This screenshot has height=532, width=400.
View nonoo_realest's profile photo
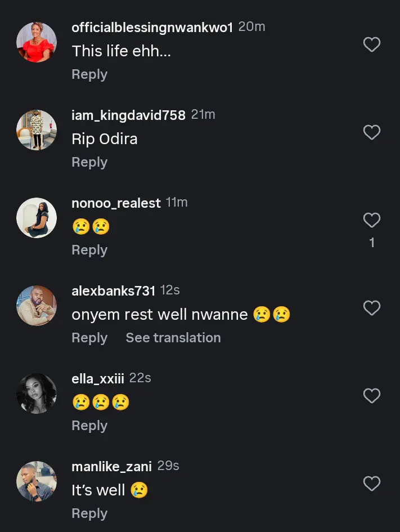click(x=37, y=218)
